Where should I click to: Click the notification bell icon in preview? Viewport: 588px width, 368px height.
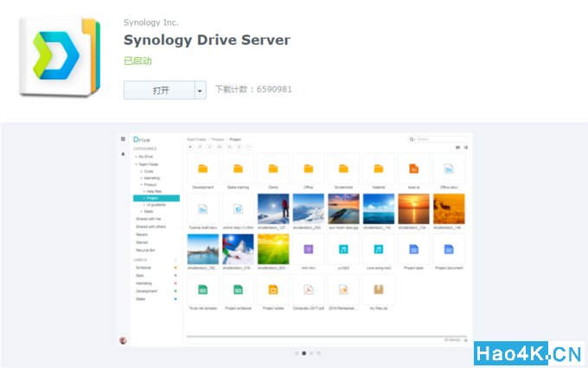click(x=123, y=154)
